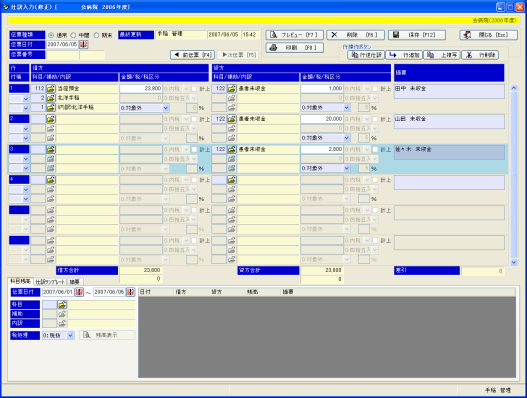Image resolution: width=527 pixels, height=398 pixels.
Task: Select row number 4 header cell
Action: pos(19,180)
